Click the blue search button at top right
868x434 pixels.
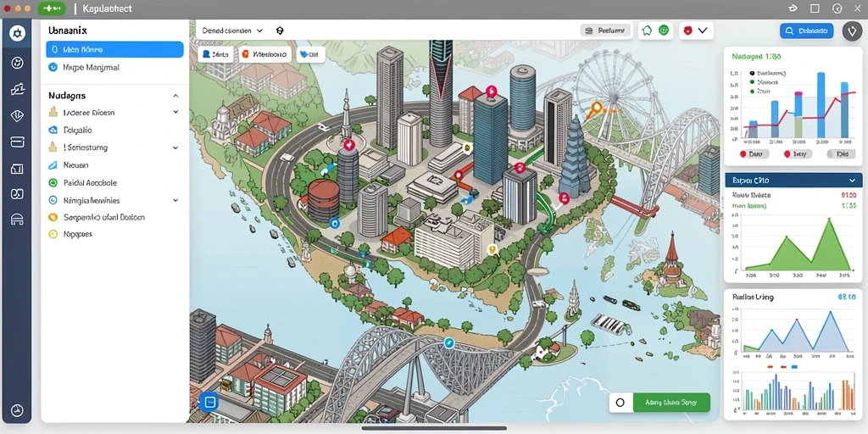pyautogui.click(x=807, y=31)
